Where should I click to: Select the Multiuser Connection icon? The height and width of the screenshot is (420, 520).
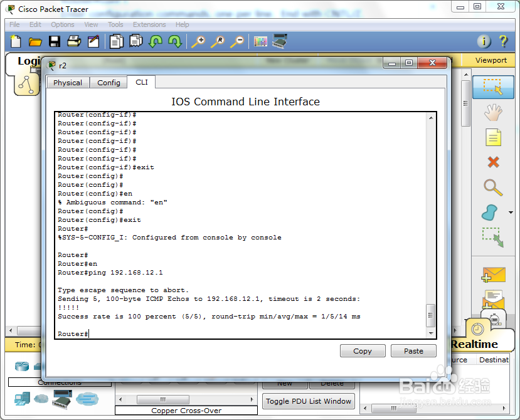87,399
